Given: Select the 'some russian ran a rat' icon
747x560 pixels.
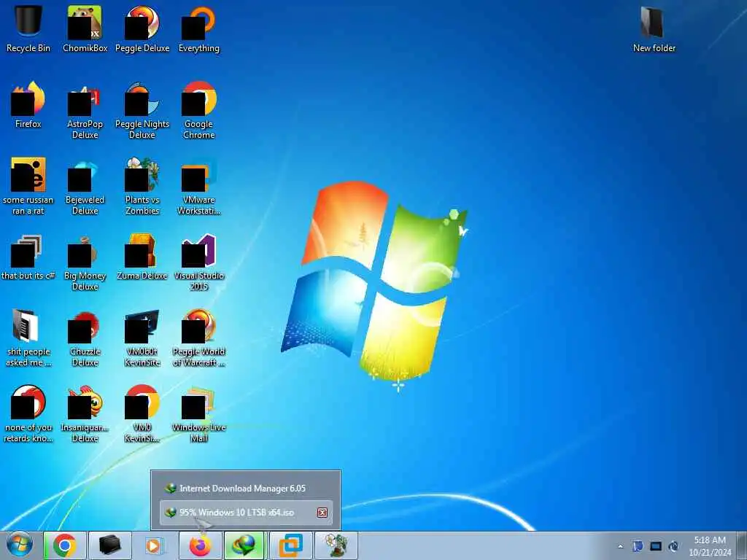Looking at the screenshot, I should coord(28,186).
